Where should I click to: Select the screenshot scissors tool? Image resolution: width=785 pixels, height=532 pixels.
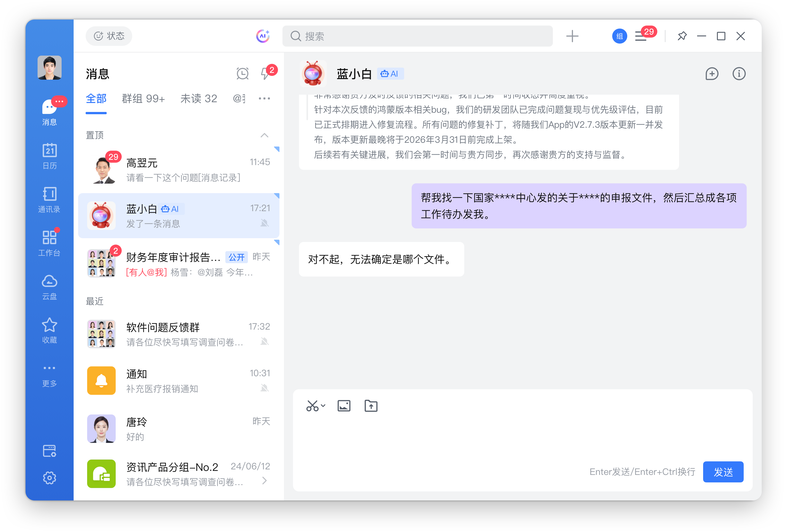[312, 406]
